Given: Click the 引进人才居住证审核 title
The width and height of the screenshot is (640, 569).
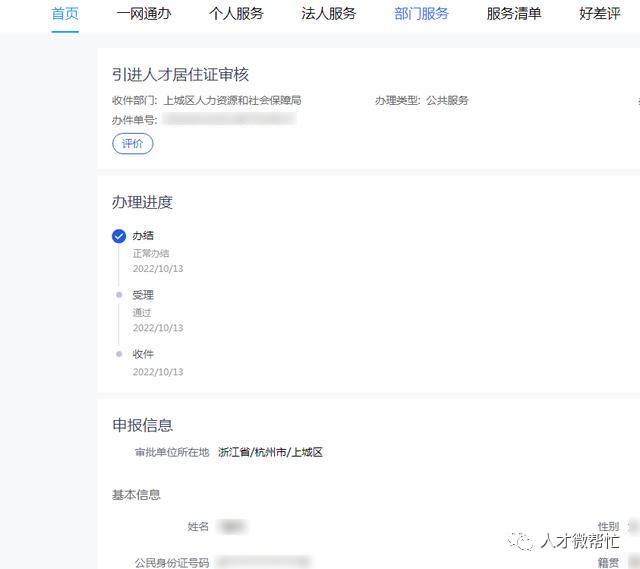Looking at the screenshot, I should pos(180,75).
